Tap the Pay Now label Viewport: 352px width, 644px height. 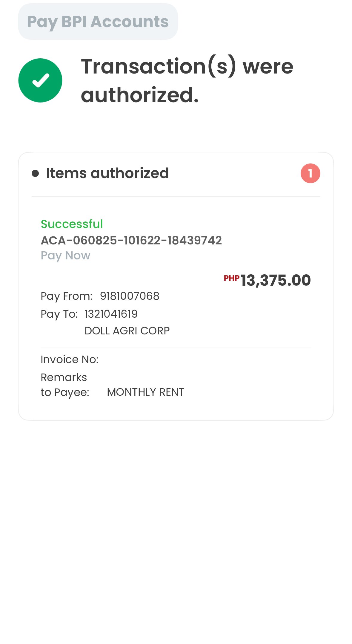pos(65,256)
